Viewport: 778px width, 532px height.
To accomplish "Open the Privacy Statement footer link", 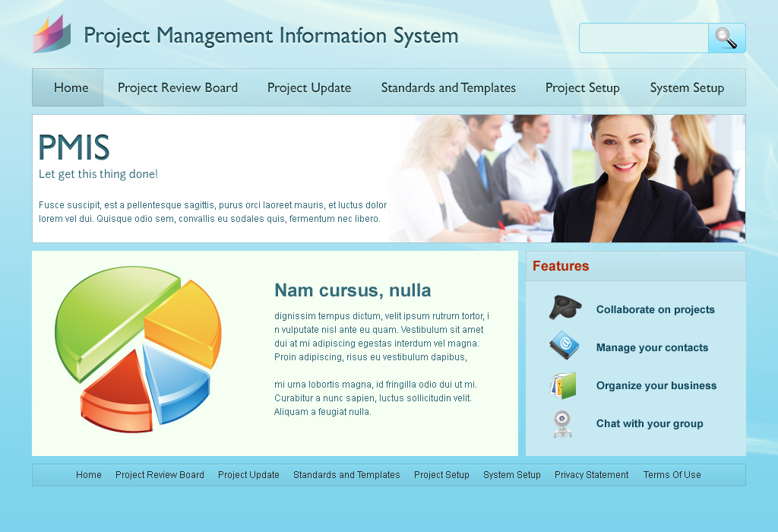I will tap(591, 475).
